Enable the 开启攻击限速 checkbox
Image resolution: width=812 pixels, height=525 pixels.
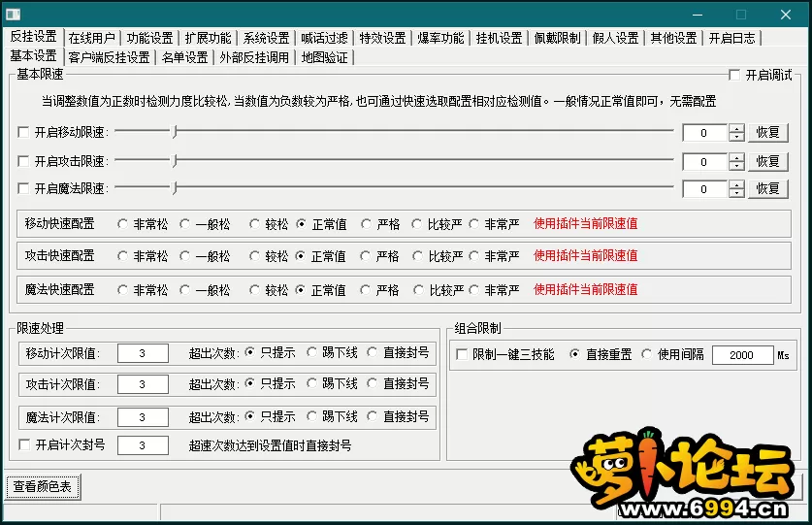(23, 161)
